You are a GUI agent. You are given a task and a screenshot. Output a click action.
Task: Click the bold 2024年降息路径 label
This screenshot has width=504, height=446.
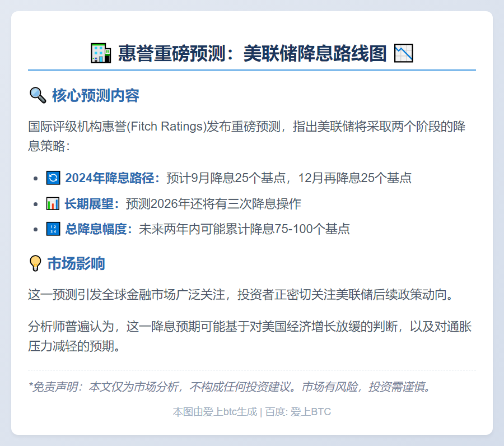click(x=113, y=178)
